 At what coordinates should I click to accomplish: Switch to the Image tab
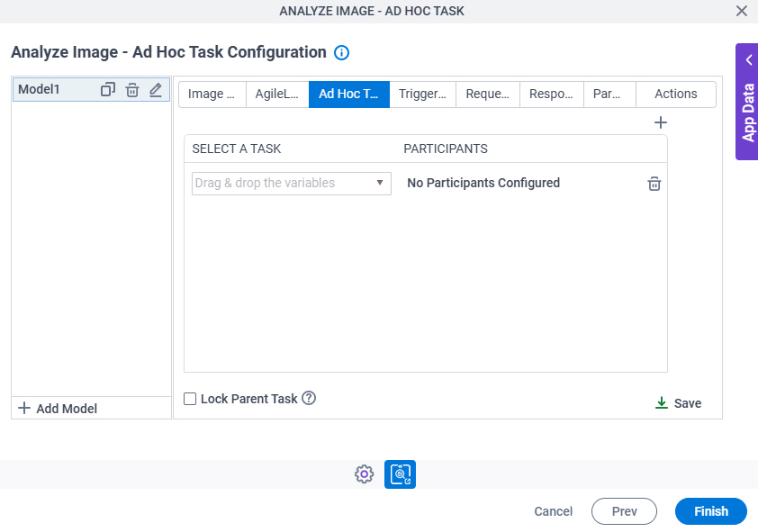212,95
